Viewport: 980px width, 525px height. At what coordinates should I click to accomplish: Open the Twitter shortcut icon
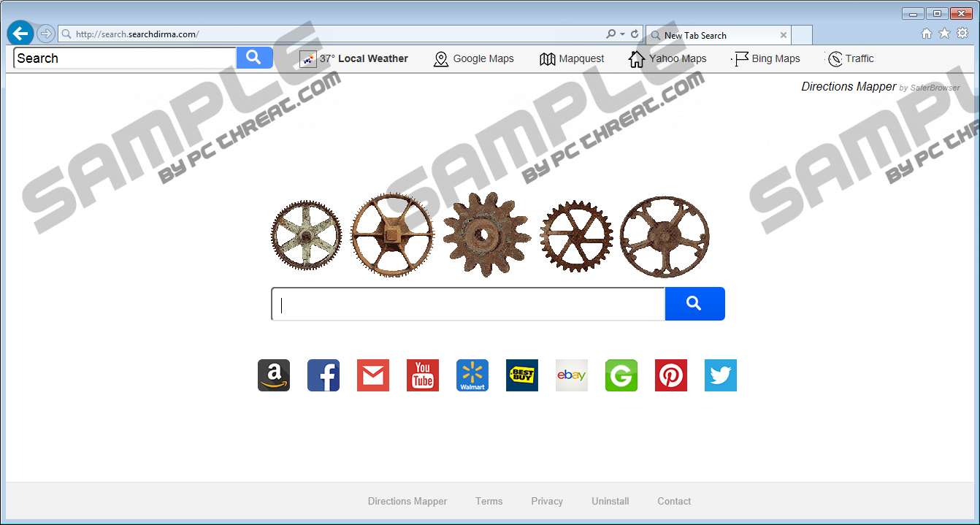721,375
